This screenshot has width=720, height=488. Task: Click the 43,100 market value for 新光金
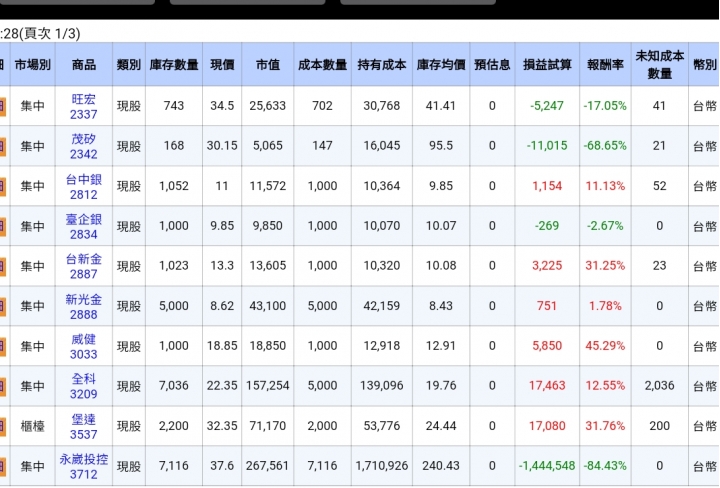268,306
